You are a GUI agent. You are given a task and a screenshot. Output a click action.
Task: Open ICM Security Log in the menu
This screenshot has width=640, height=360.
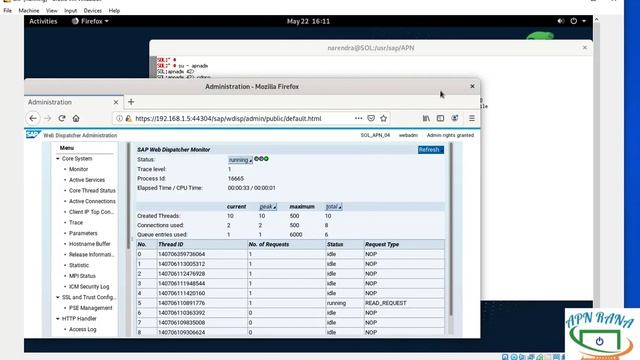tap(89, 287)
